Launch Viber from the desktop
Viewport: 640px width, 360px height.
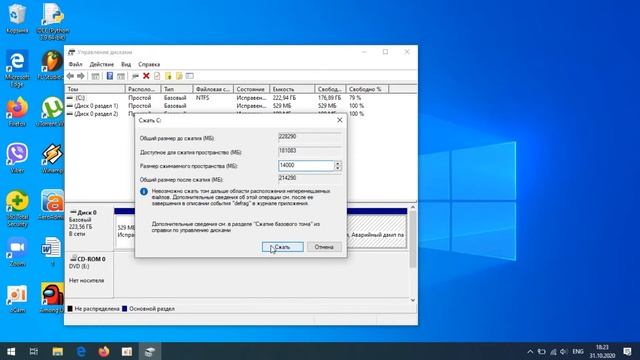[x=17, y=158]
